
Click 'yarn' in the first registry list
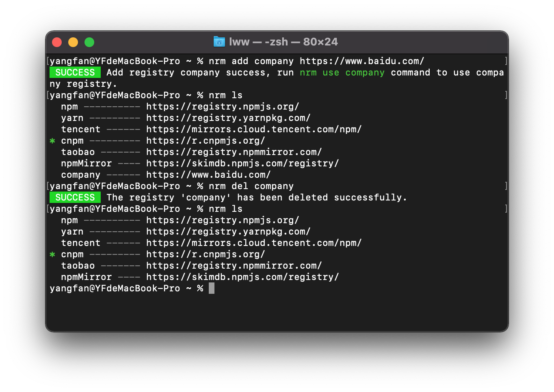[72, 118]
